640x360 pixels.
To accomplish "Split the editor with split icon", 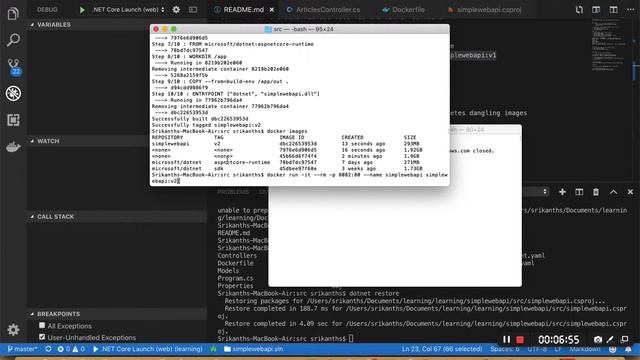I will click(613, 9).
